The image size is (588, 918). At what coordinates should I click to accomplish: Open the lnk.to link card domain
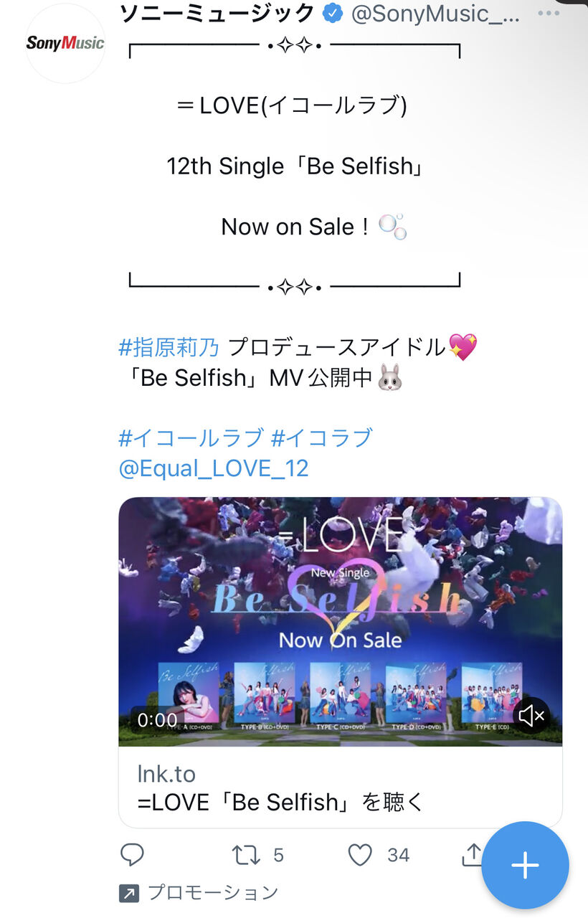click(166, 773)
